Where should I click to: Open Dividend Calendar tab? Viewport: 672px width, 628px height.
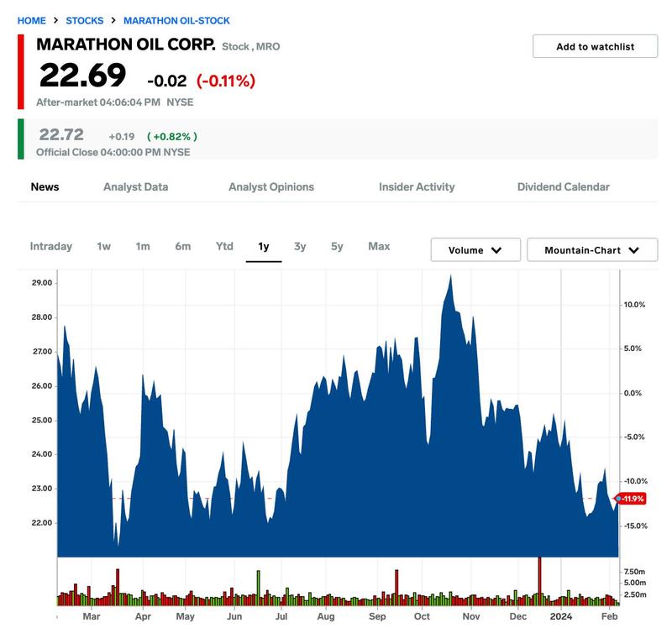pyautogui.click(x=563, y=186)
